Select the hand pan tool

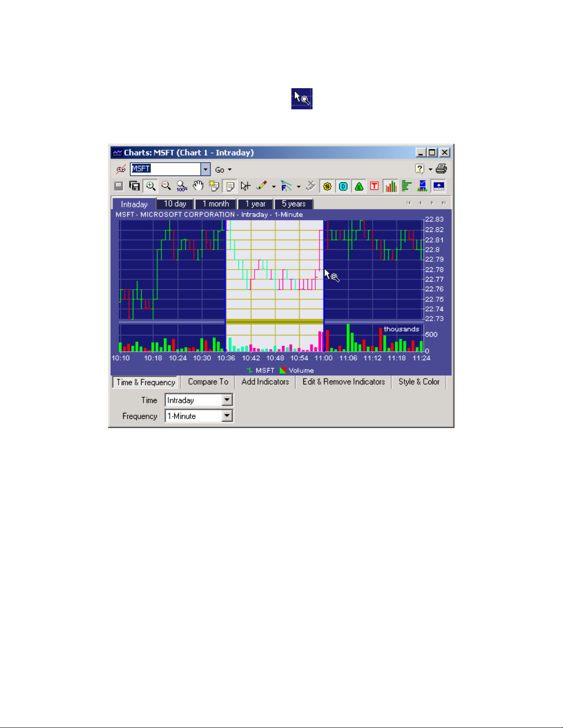pyautogui.click(x=198, y=186)
